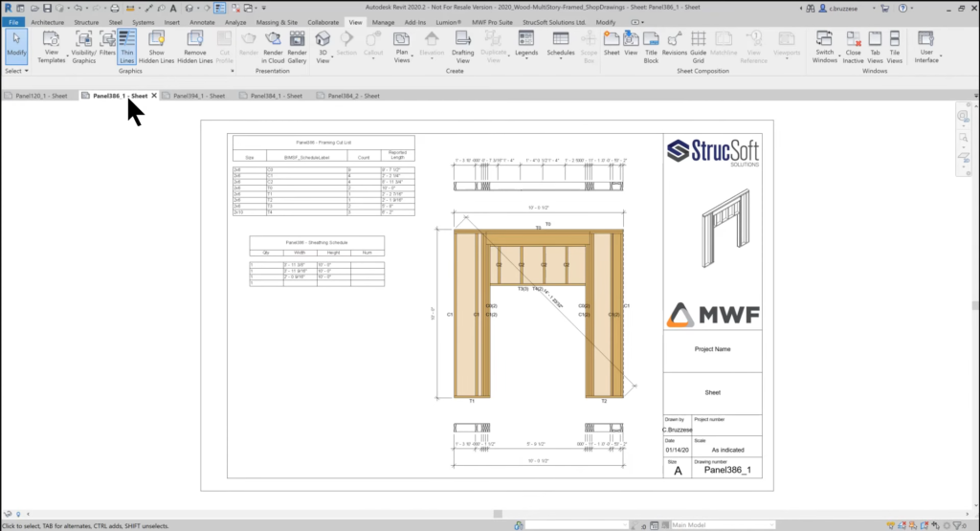Switch to the Architecture ribbon tab

tap(48, 22)
